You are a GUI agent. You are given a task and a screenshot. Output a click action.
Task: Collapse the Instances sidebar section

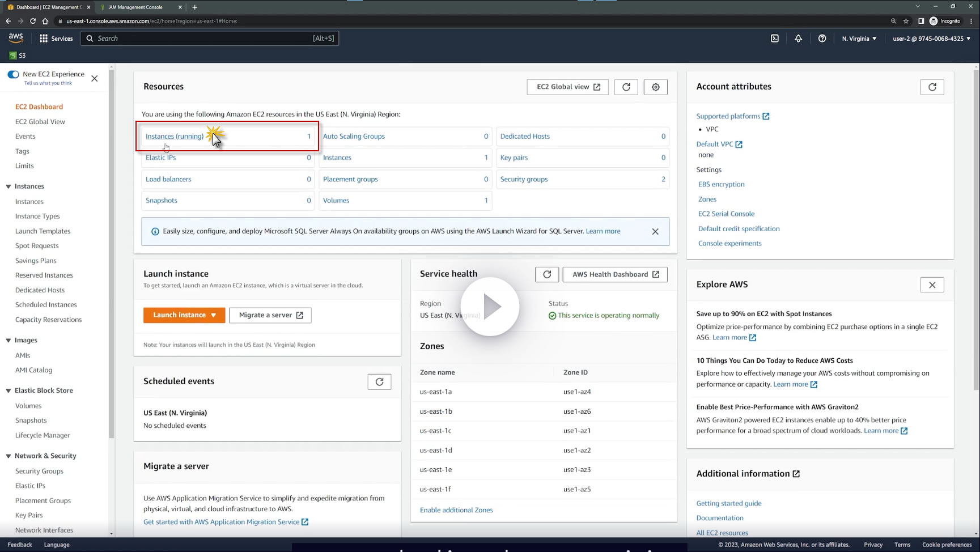click(x=9, y=186)
